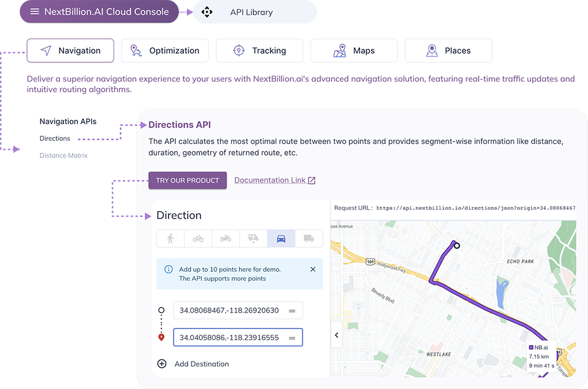
Task: Select the motorcycle travel mode
Action: coord(226,238)
